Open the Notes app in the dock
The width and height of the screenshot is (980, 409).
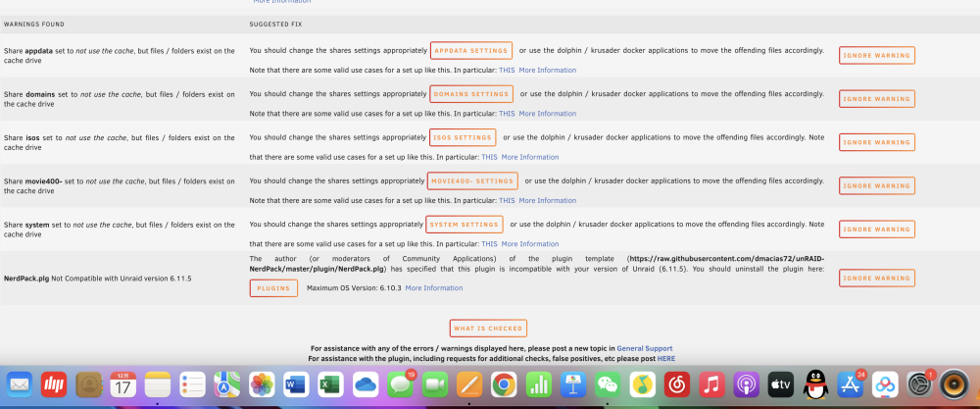(x=158, y=384)
